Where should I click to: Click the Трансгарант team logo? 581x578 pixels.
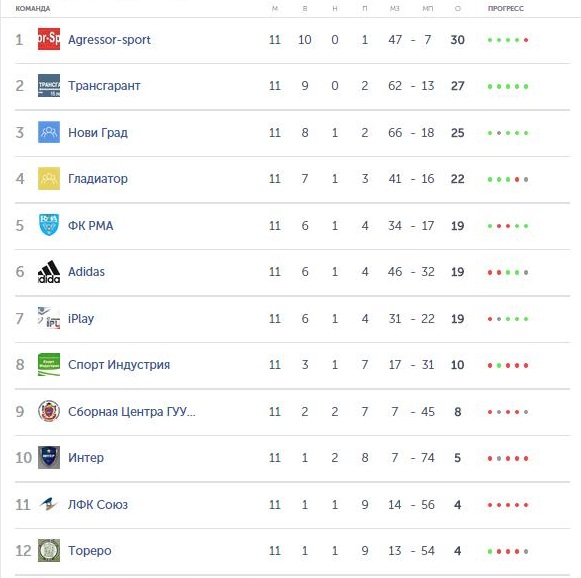[49, 86]
